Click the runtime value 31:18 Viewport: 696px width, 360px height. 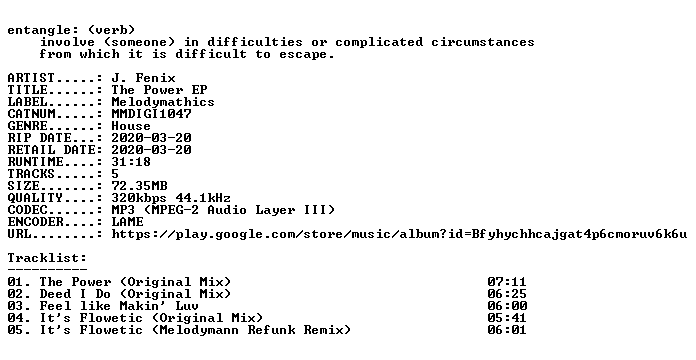pyautogui.click(x=131, y=162)
